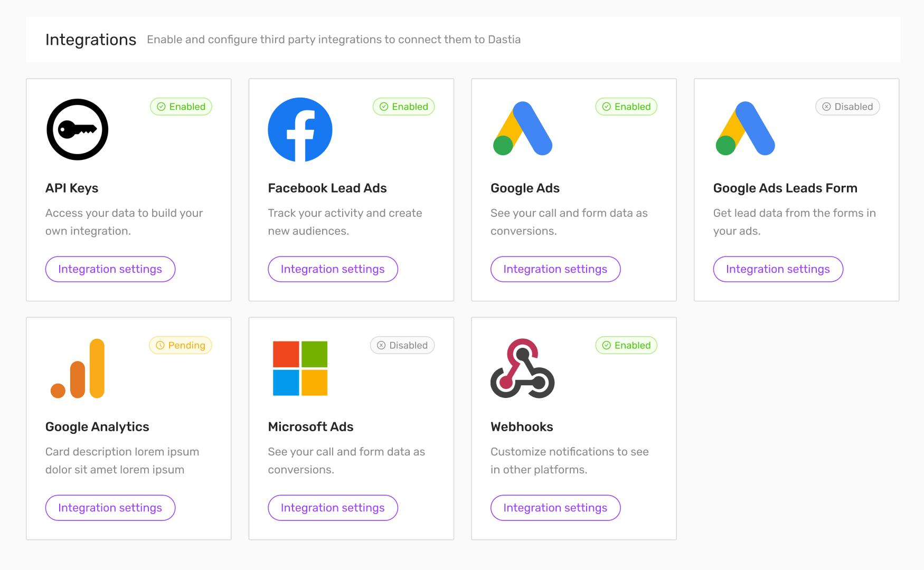Click the Disabled badge on Google Ads Leads Form

coord(847,106)
